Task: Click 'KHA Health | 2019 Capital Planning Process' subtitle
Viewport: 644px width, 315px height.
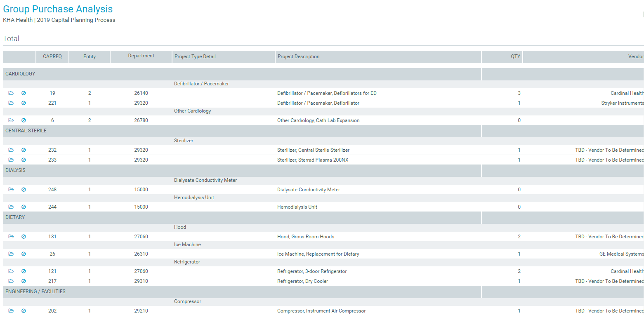Action: 59,20
